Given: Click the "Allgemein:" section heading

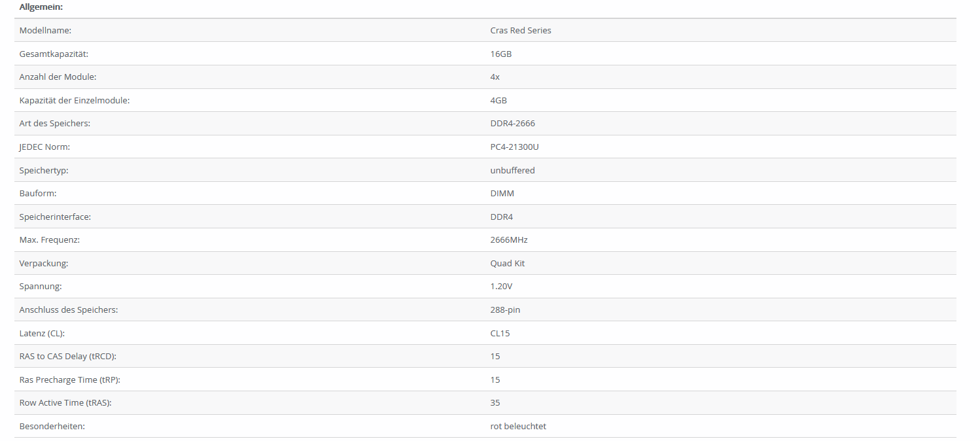Looking at the screenshot, I should coord(41,7).
